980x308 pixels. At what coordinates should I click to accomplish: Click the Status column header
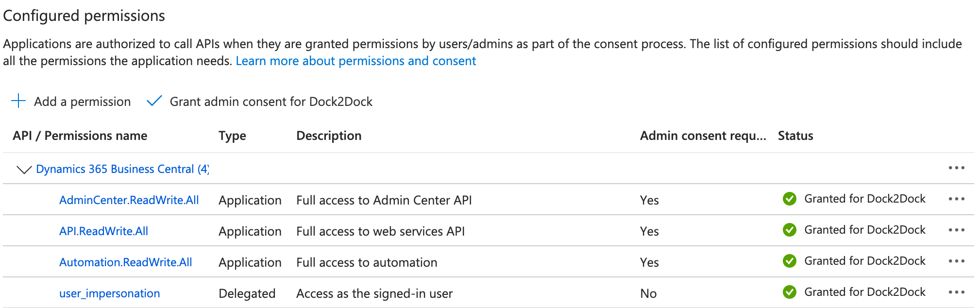coord(795,136)
